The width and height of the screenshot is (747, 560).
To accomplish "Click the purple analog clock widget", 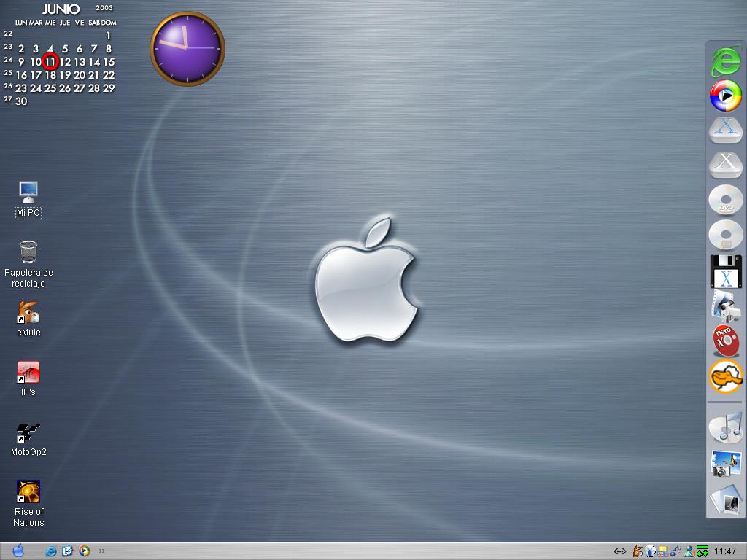I will pyautogui.click(x=187, y=49).
